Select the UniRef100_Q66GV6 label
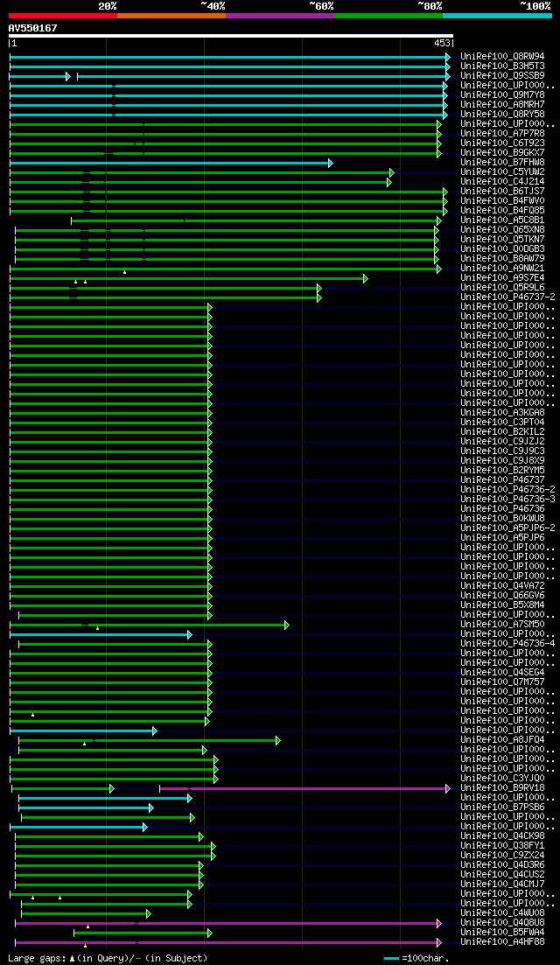Viewport: 560px width, 965px height. pyautogui.click(x=502, y=597)
